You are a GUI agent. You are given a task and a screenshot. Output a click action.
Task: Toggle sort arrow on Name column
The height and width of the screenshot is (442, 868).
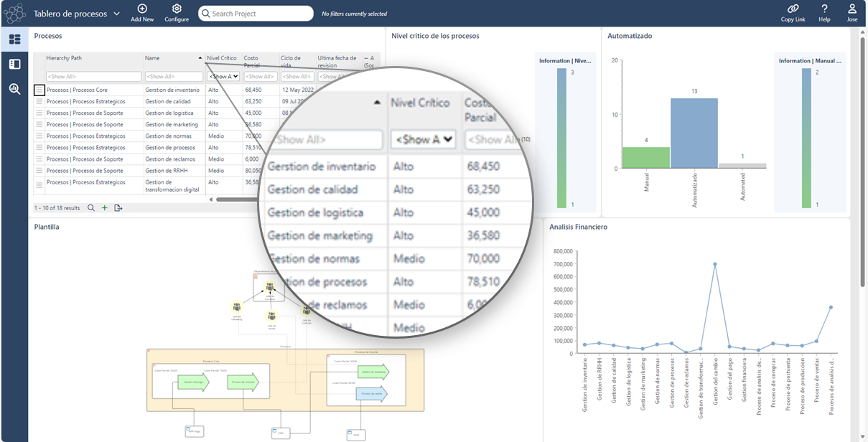point(200,58)
